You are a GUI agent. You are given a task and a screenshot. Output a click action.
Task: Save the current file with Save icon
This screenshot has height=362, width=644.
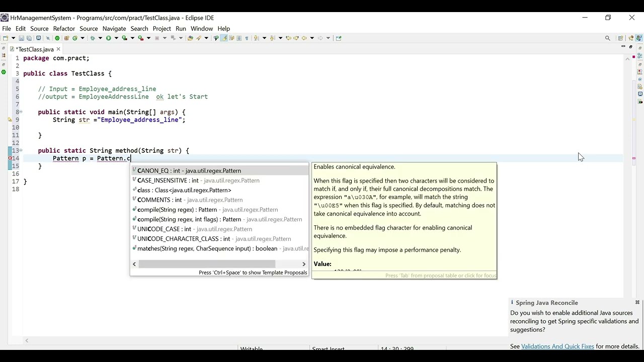click(21, 38)
